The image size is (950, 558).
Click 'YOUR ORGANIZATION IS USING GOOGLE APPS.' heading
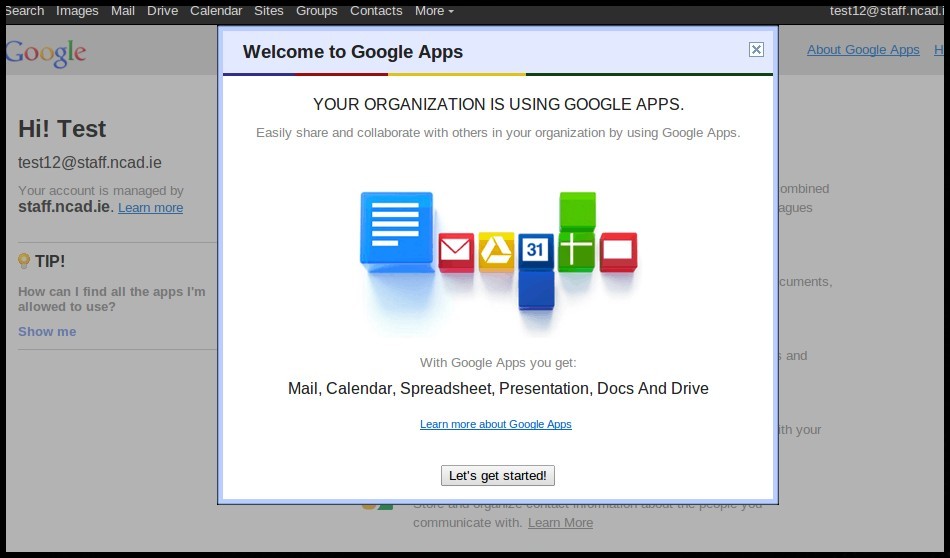(x=498, y=104)
